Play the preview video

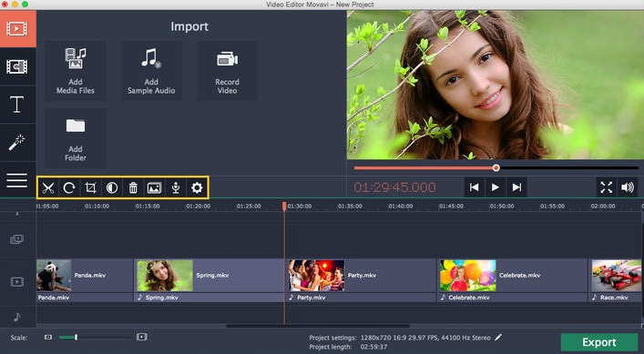[496, 187]
